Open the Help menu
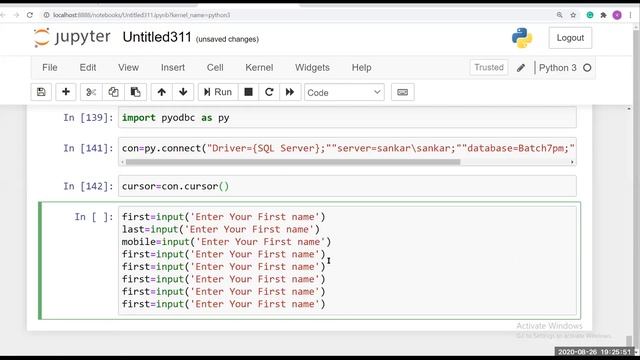This screenshot has width=640, height=360. click(362, 68)
